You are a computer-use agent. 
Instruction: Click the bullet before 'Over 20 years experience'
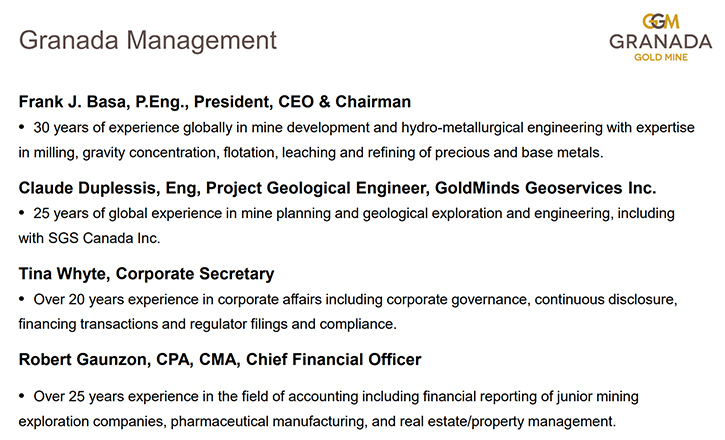click(x=21, y=299)
